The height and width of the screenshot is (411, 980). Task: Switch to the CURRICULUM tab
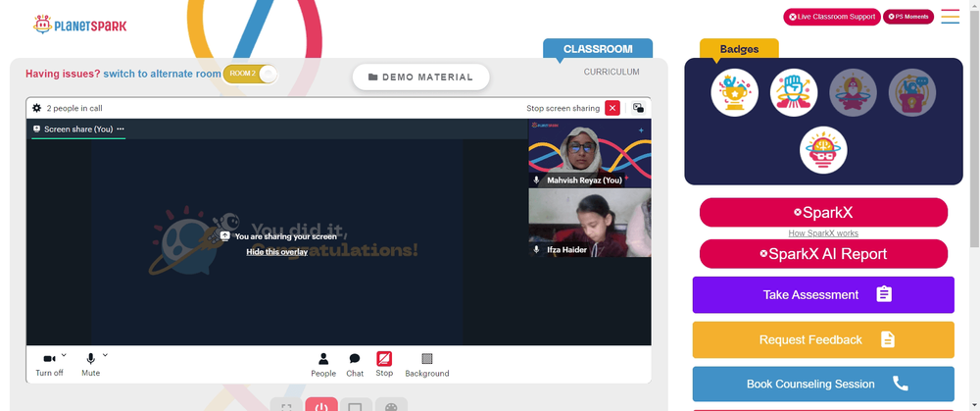pyautogui.click(x=612, y=72)
